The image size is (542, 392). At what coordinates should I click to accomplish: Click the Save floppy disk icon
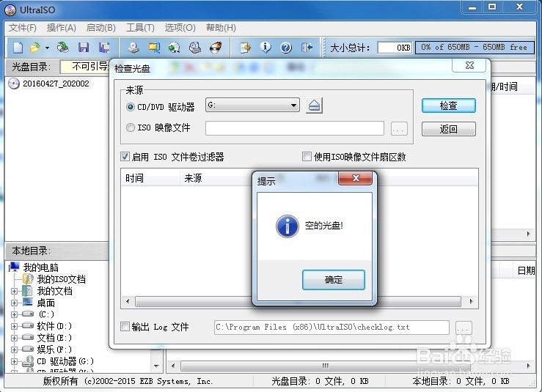[x=84, y=48]
